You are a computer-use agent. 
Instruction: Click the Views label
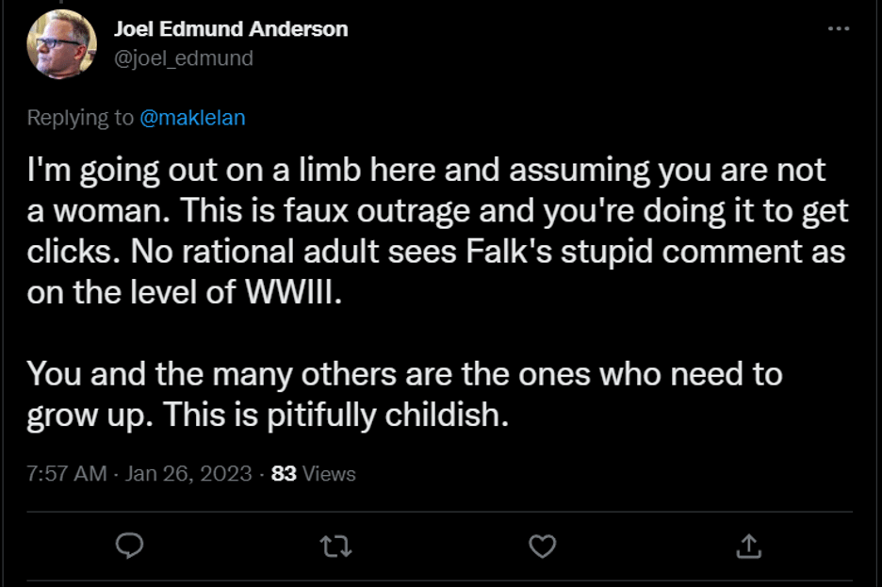pyautogui.click(x=329, y=473)
